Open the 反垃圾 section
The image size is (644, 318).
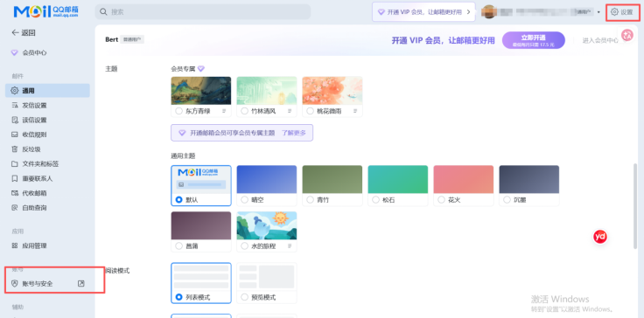(x=47, y=149)
